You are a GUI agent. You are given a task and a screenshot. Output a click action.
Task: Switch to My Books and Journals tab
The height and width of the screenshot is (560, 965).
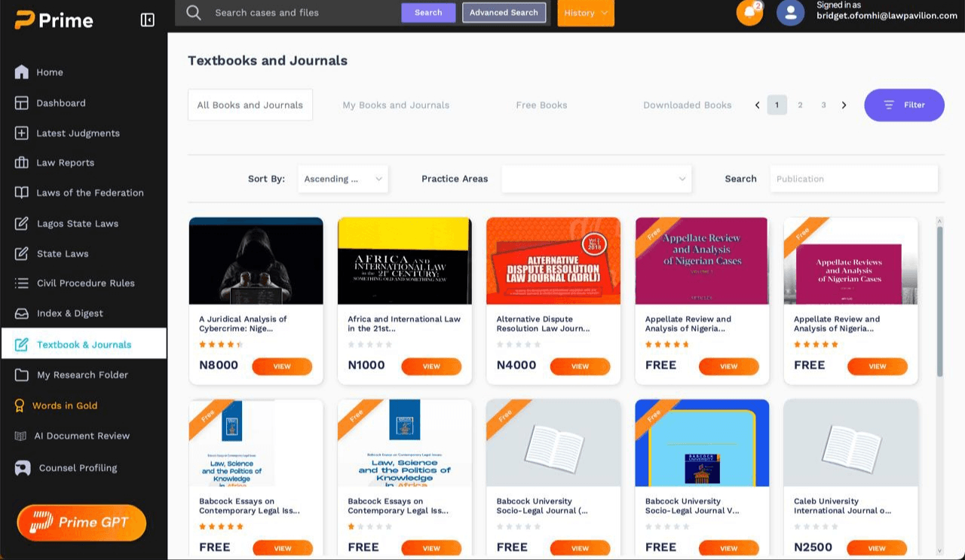pyautogui.click(x=396, y=106)
